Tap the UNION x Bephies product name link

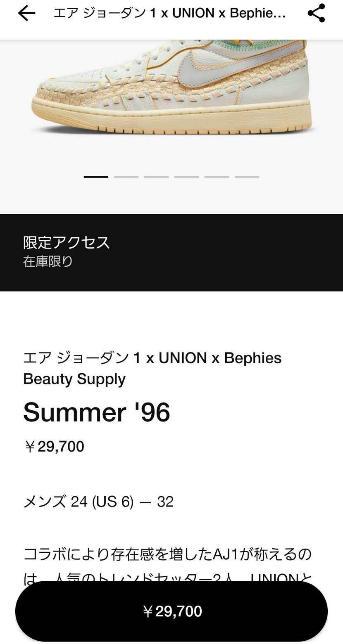pyautogui.click(x=153, y=367)
